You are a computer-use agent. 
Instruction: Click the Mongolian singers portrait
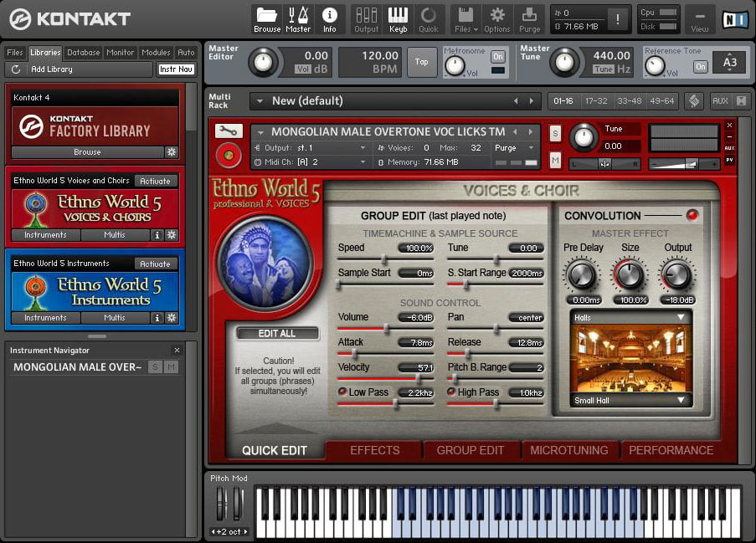click(x=264, y=262)
